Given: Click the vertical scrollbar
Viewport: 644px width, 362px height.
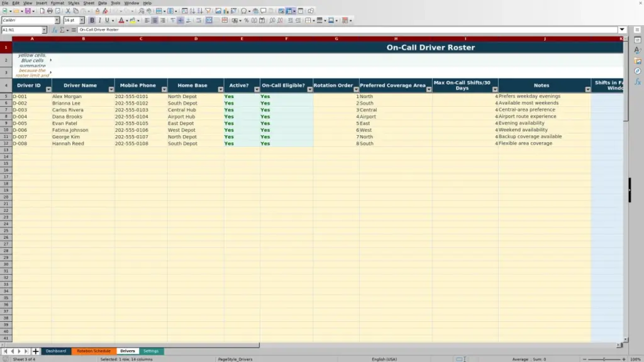Looking at the screenshot, I should pyautogui.click(x=626, y=189).
